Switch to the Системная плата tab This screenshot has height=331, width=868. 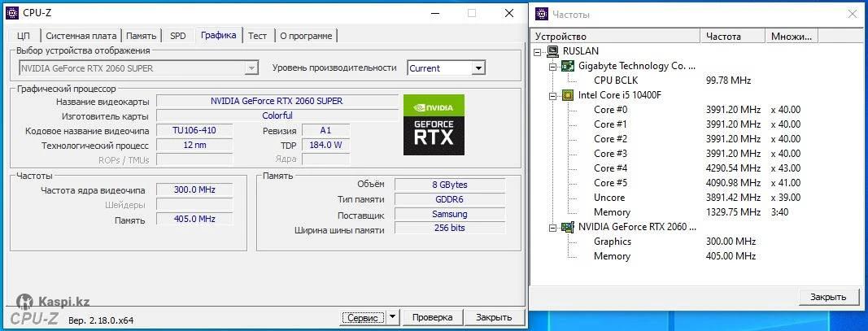pos(81,36)
